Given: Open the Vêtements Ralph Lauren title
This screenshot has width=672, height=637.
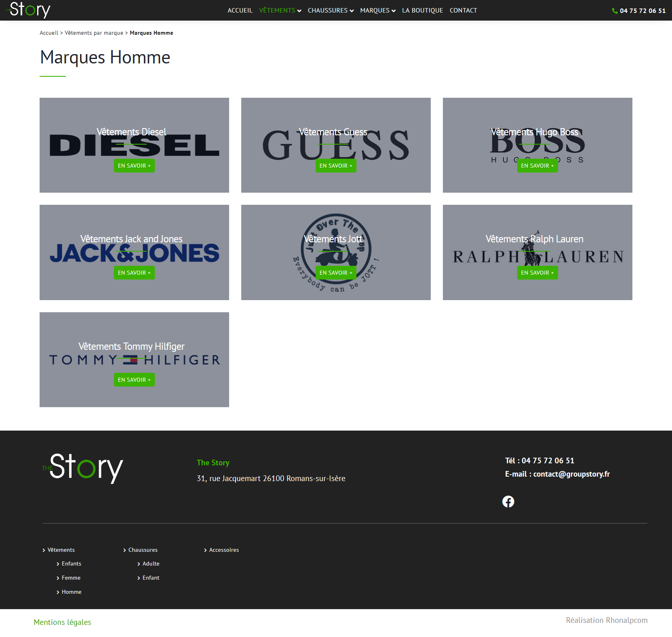Looking at the screenshot, I should pos(534,239).
